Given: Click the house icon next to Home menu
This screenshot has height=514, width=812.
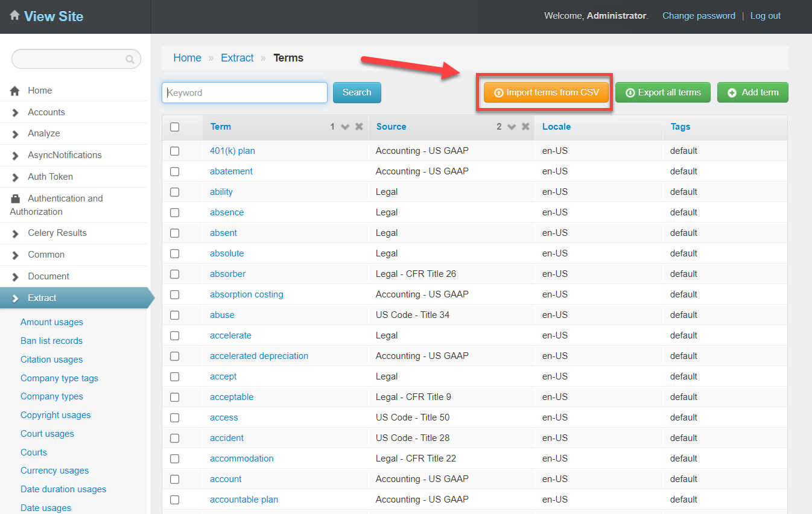Looking at the screenshot, I should tap(15, 91).
